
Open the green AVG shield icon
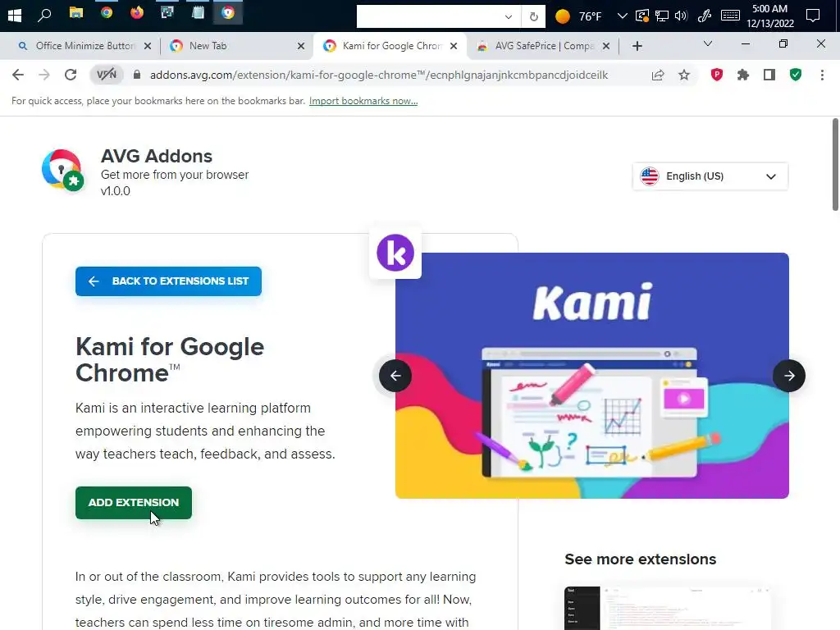[x=796, y=75]
